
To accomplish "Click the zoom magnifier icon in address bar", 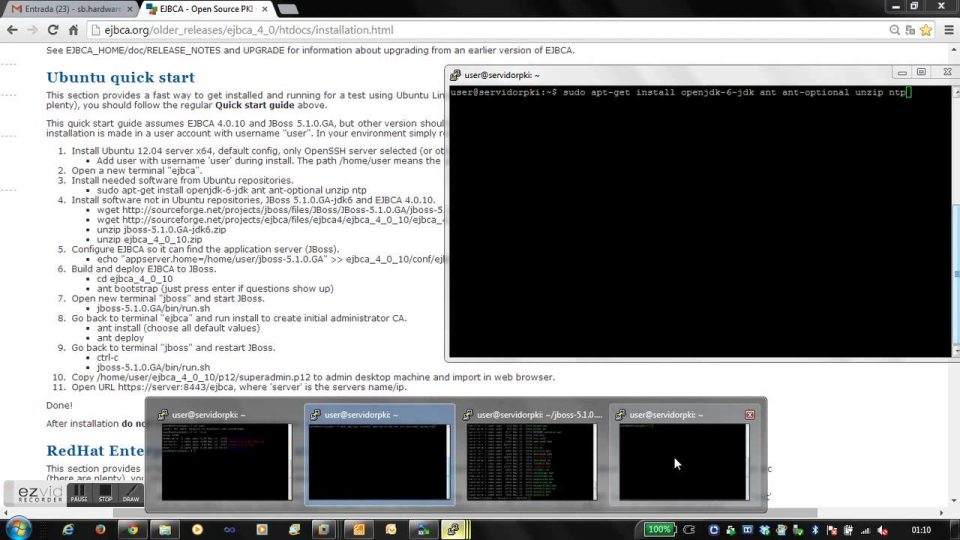I will coord(894,30).
